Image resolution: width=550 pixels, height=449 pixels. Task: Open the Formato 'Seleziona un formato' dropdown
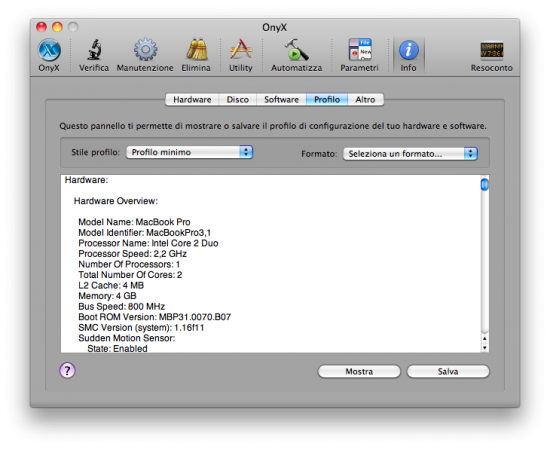tap(410, 154)
